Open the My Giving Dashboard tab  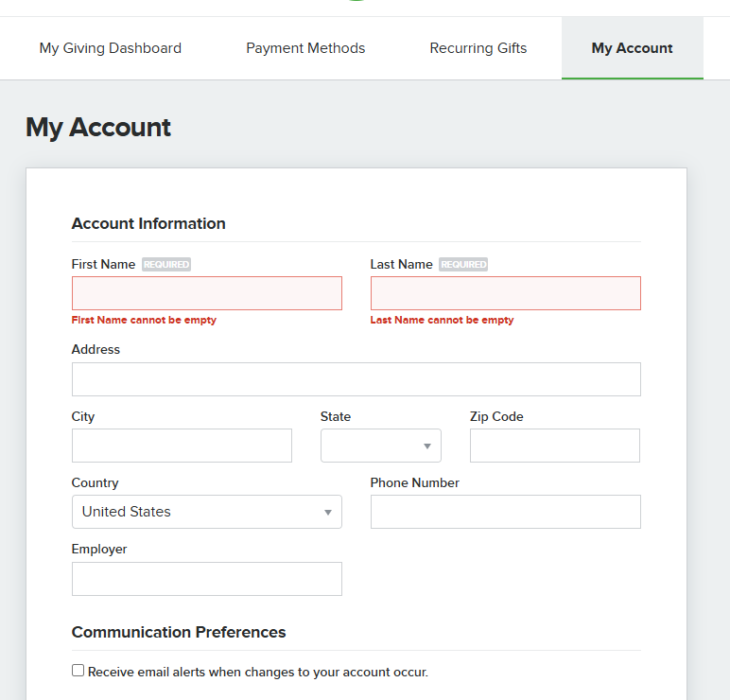pos(111,48)
